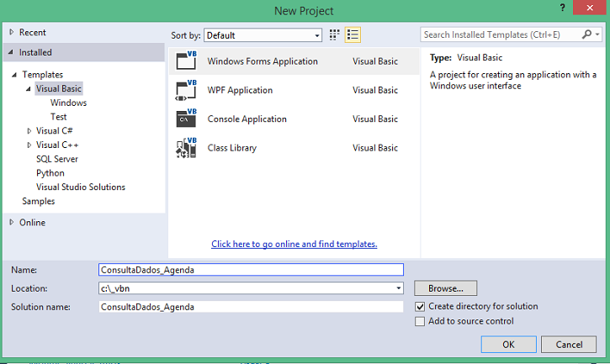The height and width of the screenshot is (364, 610).
Task: Uncheck Create directory for solution
Action: (x=420, y=307)
